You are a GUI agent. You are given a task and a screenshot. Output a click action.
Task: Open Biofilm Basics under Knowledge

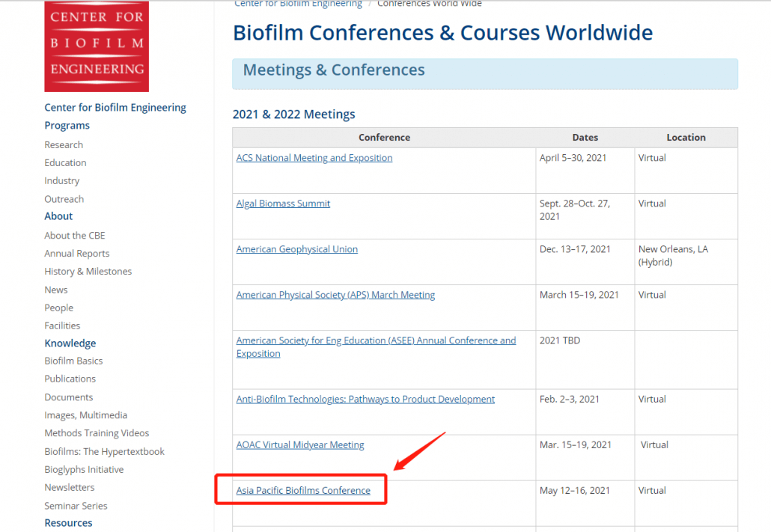coord(73,361)
